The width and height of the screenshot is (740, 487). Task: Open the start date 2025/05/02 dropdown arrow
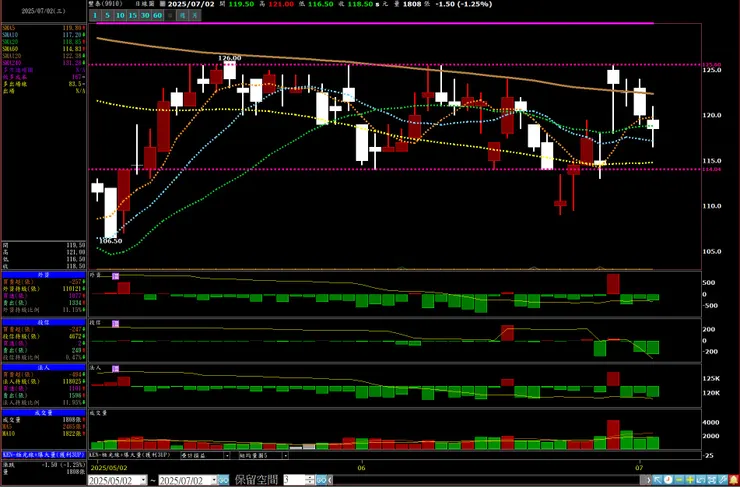tap(143, 480)
